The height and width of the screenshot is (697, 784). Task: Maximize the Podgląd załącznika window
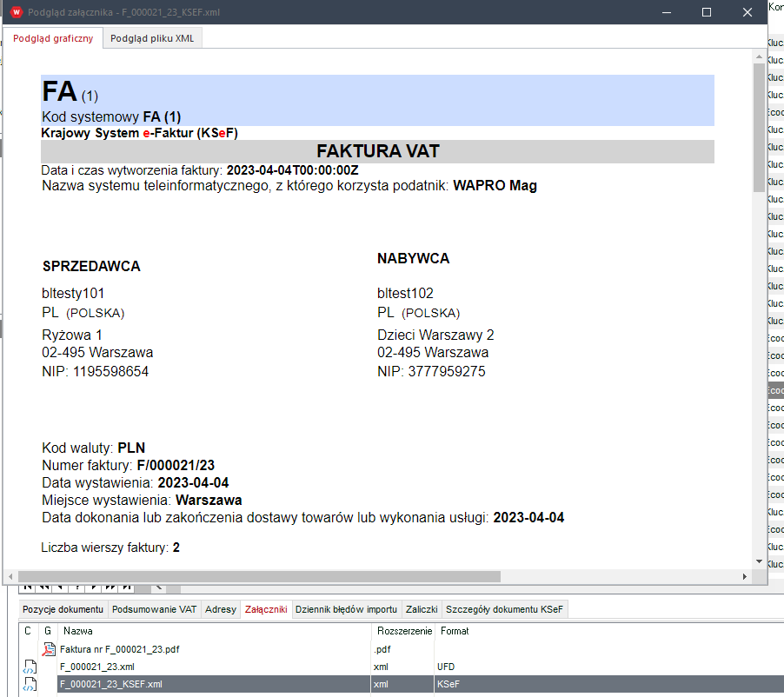(x=707, y=12)
